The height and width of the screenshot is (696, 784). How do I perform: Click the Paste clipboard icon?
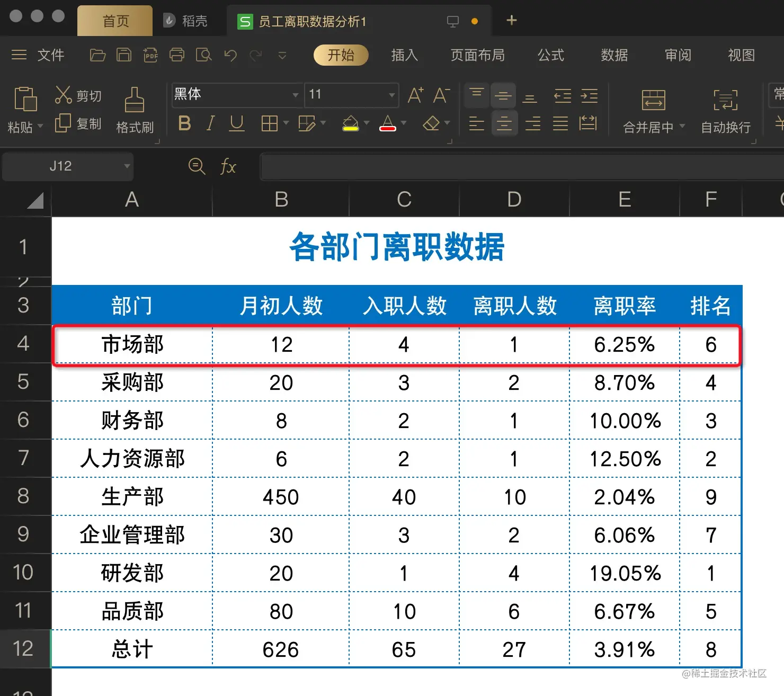click(25, 99)
